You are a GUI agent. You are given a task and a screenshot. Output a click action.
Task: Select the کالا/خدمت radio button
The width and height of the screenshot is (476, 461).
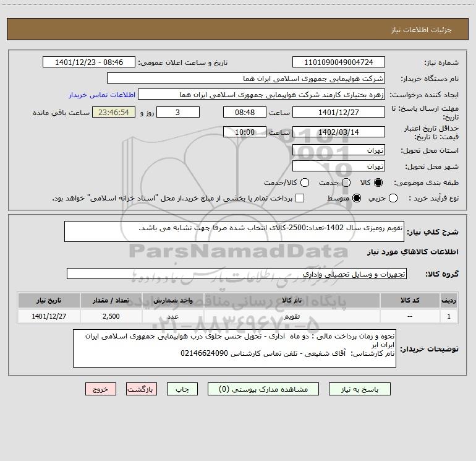pyautogui.click(x=305, y=183)
